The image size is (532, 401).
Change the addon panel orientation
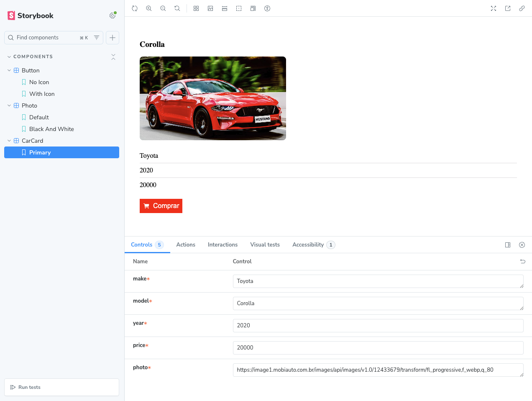[x=508, y=245]
